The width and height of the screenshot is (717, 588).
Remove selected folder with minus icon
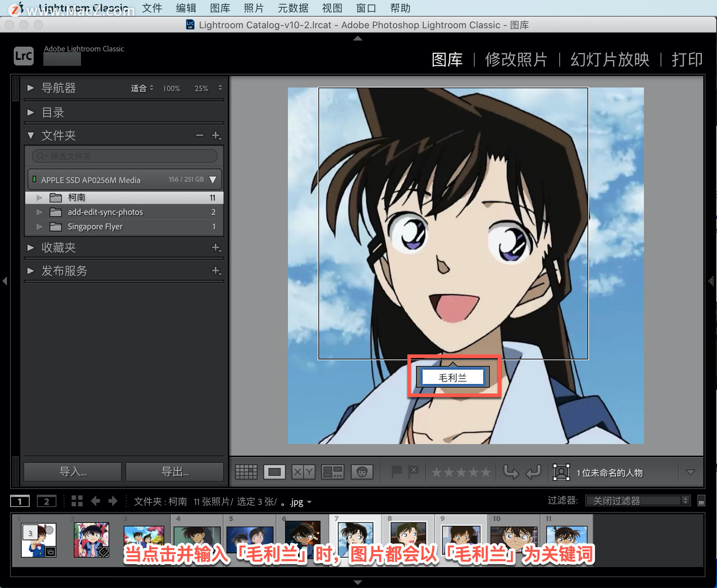[x=199, y=135]
